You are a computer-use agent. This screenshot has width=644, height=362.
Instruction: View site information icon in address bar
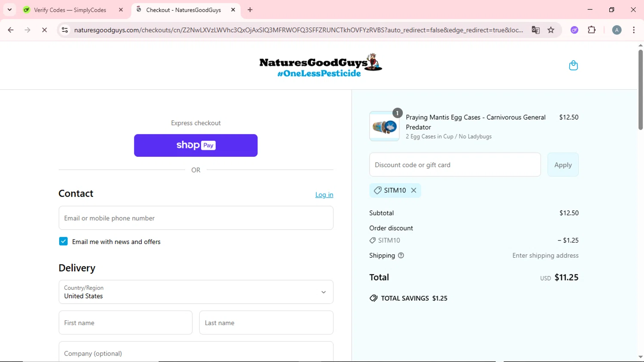tap(65, 30)
